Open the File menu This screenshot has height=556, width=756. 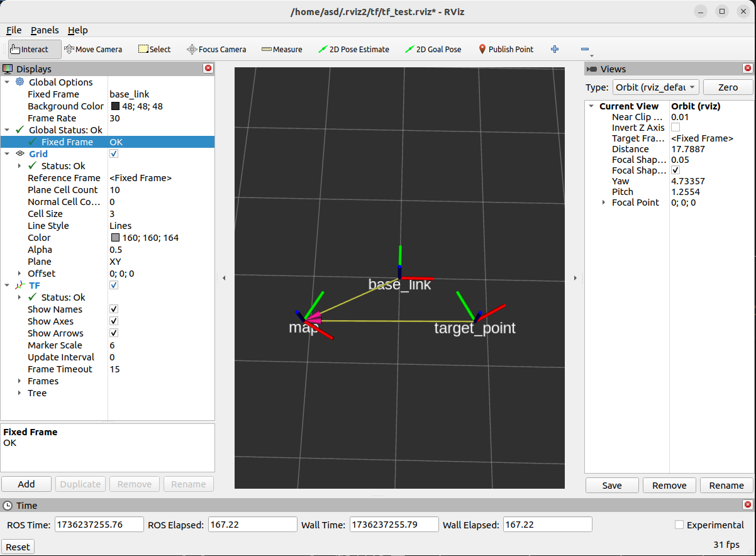14,30
